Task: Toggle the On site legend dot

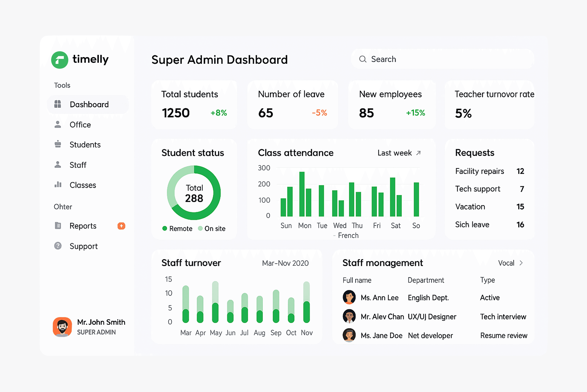Action: tap(200, 228)
